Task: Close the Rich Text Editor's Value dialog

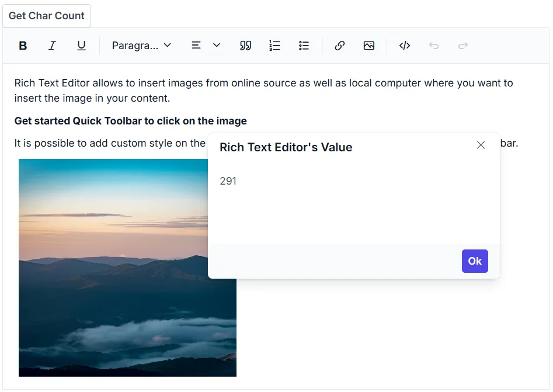Action: click(481, 145)
